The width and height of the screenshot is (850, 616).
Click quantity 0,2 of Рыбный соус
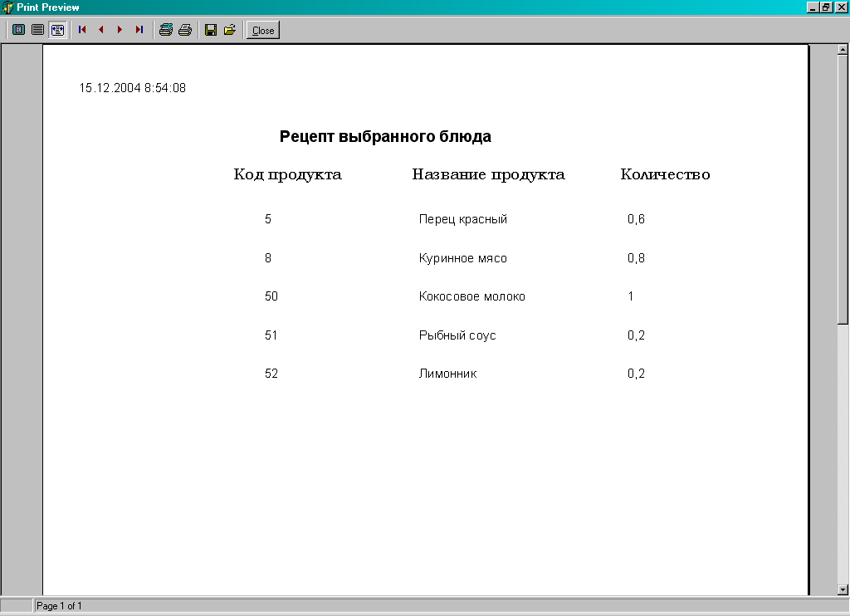(x=637, y=335)
